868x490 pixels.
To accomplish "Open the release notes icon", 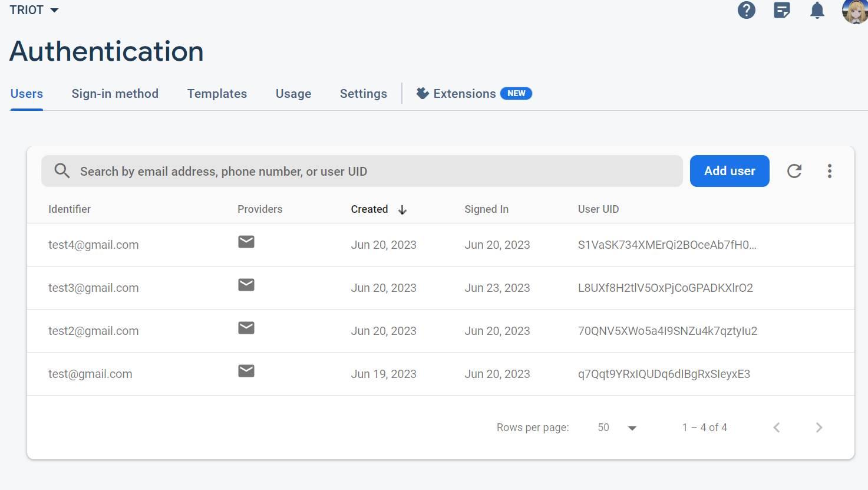I will (x=782, y=10).
